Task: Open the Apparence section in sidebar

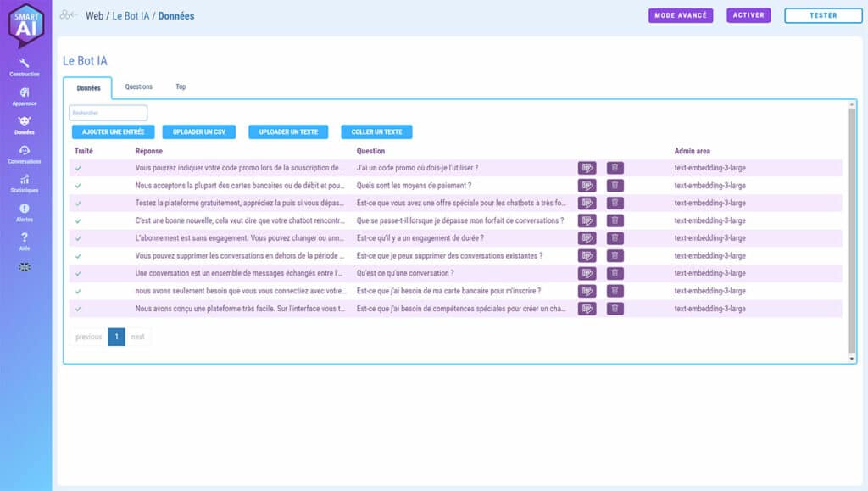Action: coord(25,95)
